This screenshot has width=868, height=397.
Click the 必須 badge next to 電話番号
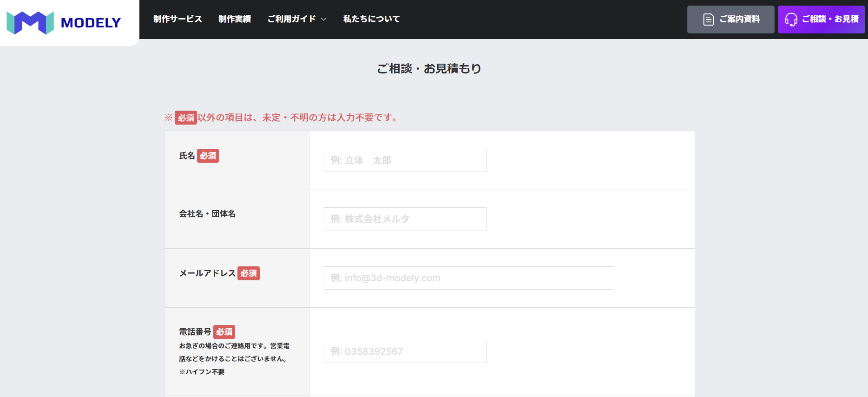coord(224,332)
